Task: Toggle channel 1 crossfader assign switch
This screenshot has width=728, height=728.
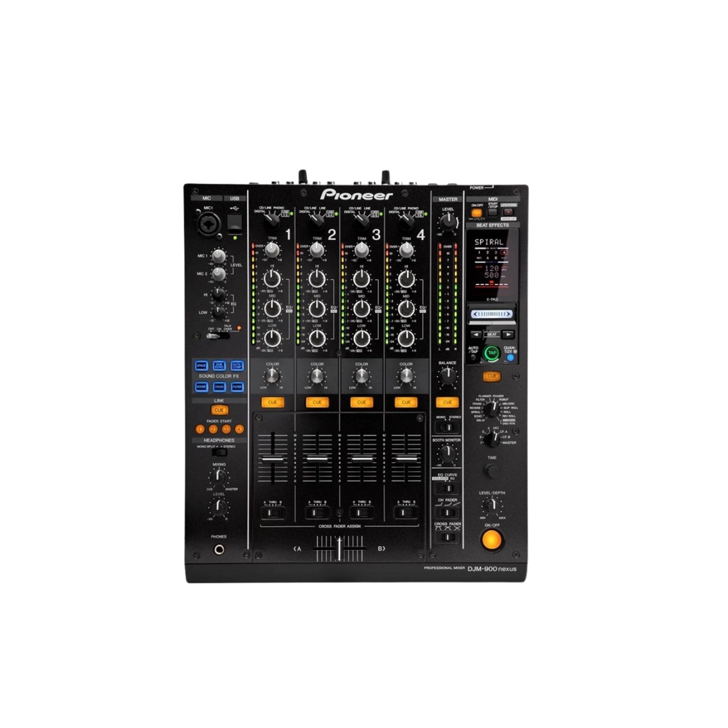Action: pyautogui.click(x=272, y=513)
